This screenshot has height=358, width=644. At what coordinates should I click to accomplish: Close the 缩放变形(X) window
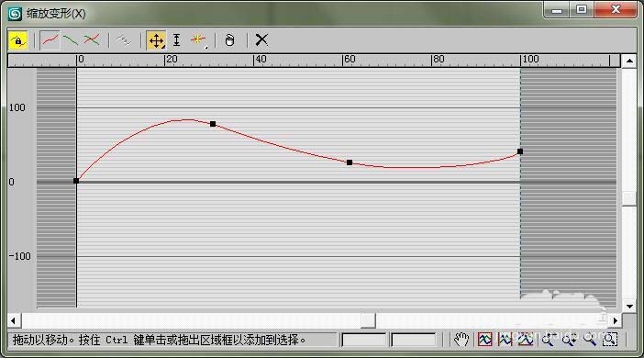616,10
